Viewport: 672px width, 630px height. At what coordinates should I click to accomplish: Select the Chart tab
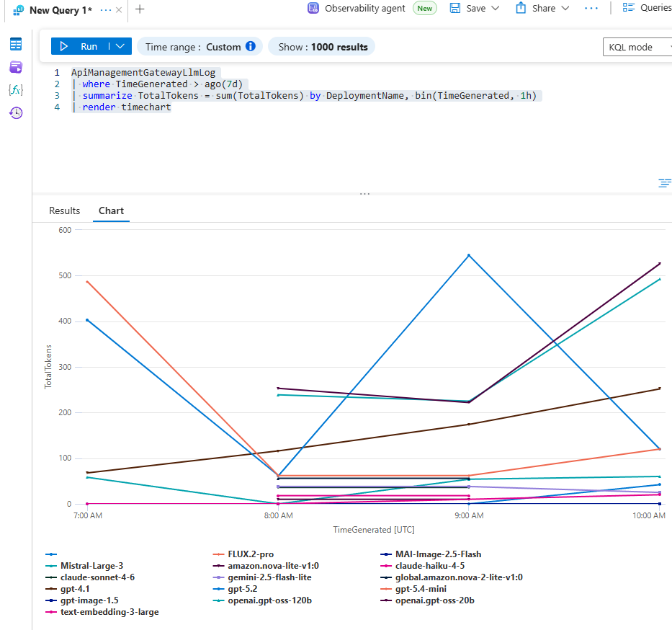[111, 210]
